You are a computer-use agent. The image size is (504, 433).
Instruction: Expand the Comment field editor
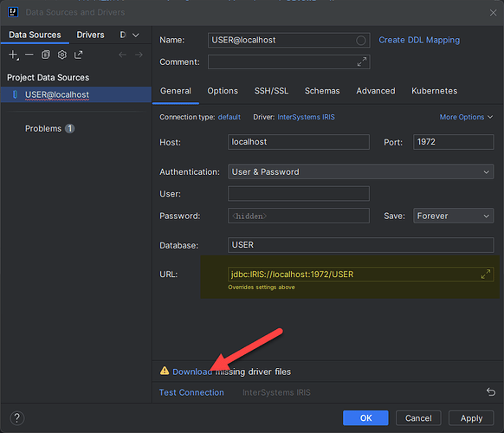362,61
